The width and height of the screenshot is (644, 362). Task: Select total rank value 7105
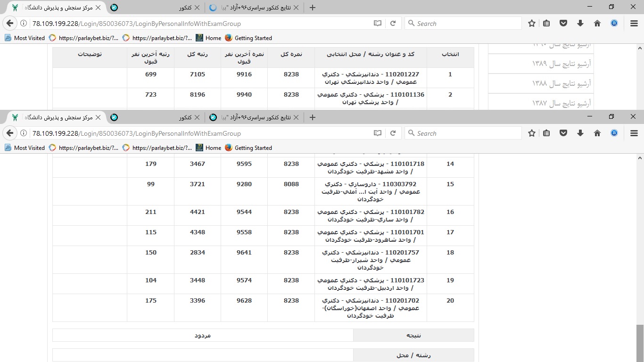tap(197, 74)
